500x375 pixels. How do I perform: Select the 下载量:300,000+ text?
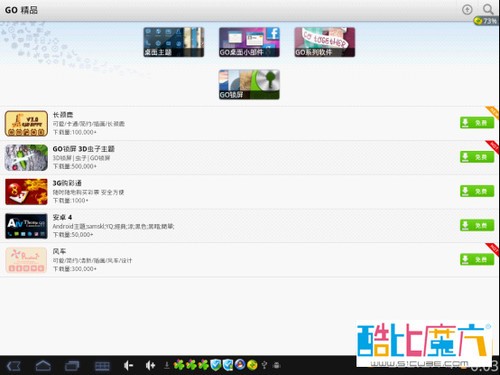coord(75,269)
